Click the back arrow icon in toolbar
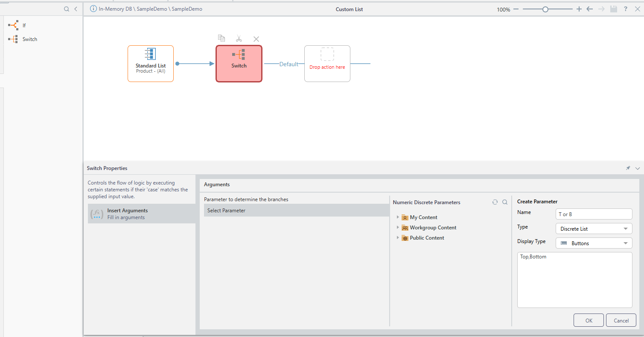The image size is (644, 337). pyautogui.click(x=589, y=9)
